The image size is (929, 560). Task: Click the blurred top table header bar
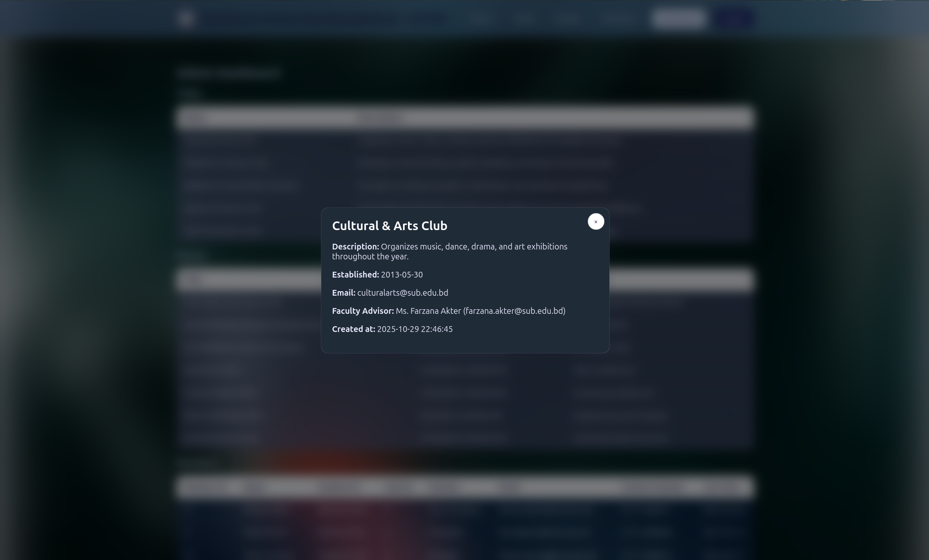coord(465,118)
